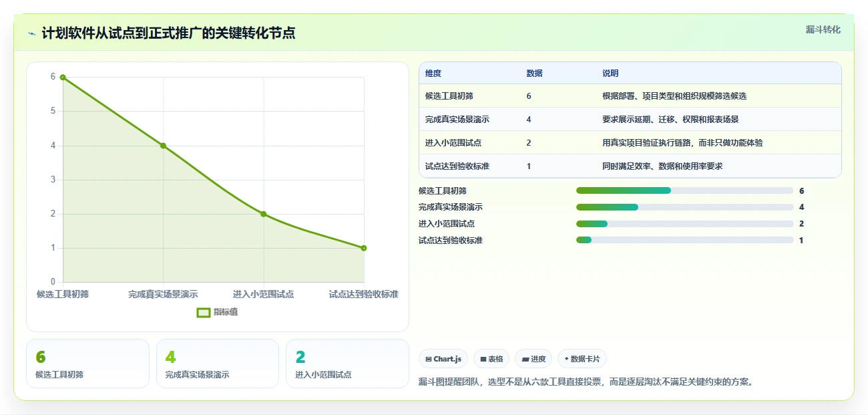The height and width of the screenshot is (415, 868).
Task: Click the 候选工具初筛 progress bar
Action: [684, 190]
